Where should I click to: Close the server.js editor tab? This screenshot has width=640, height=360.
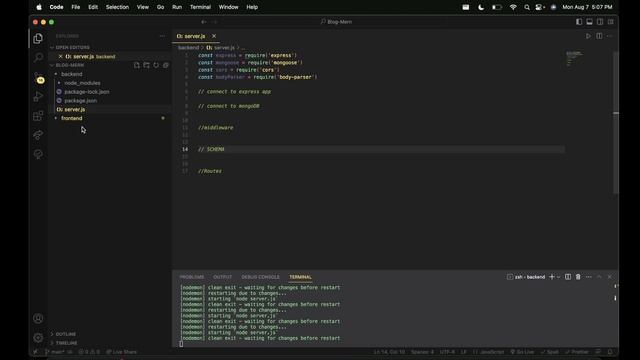tap(214, 36)
